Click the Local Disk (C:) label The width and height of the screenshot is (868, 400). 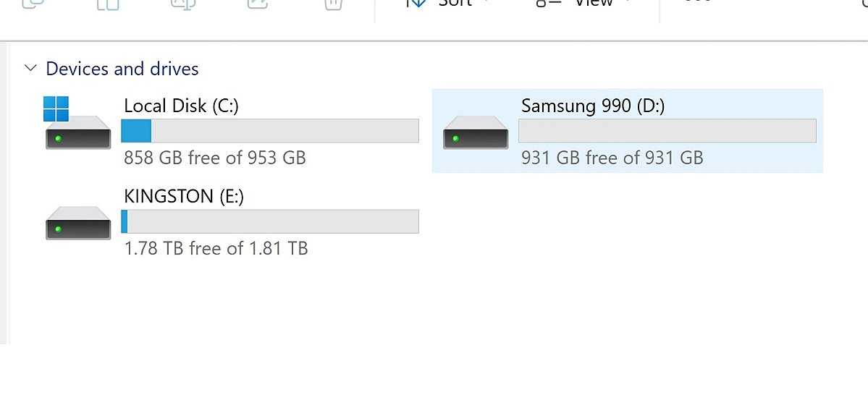point(182,106)
